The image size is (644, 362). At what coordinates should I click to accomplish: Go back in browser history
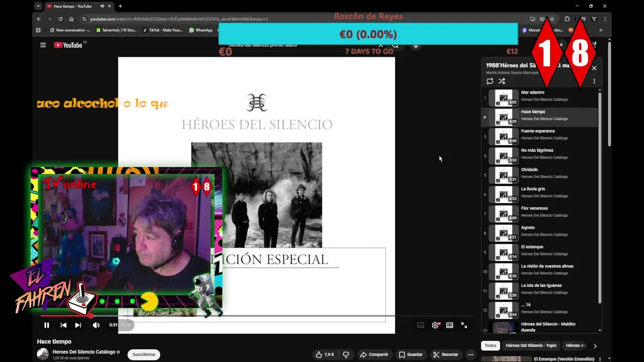pos(39,19)
